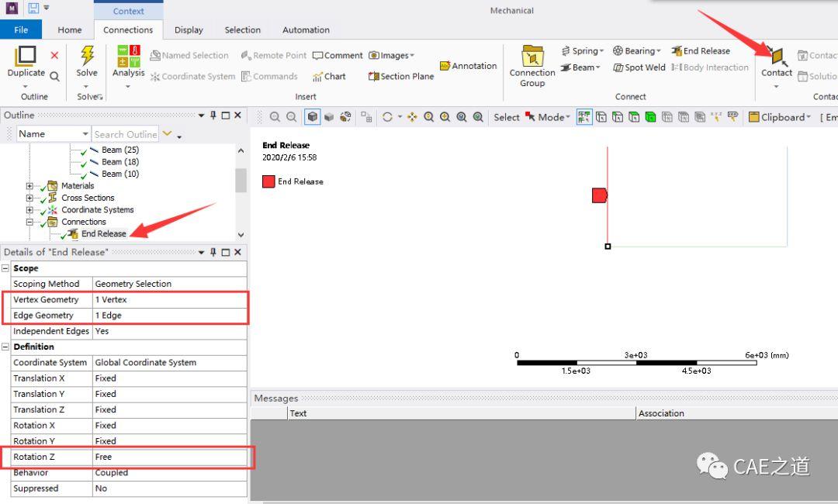
Task: Select Beam (25) in the tree
Action: tap(120, 150)
